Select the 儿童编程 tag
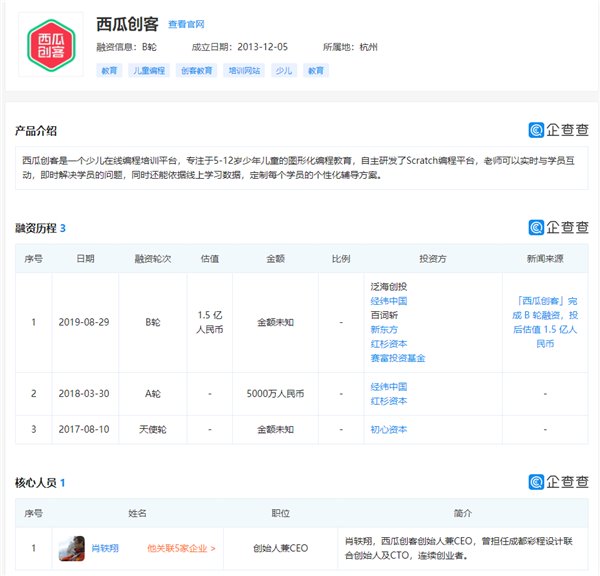Image resolution: width=600 pixels, height=576 pixels. 149,70
